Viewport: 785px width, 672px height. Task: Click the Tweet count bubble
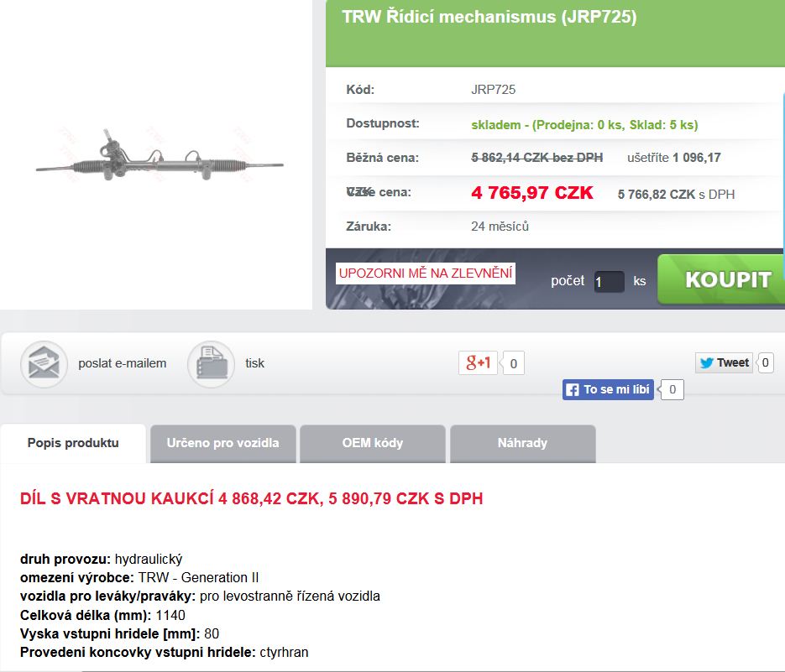(765, 362)
